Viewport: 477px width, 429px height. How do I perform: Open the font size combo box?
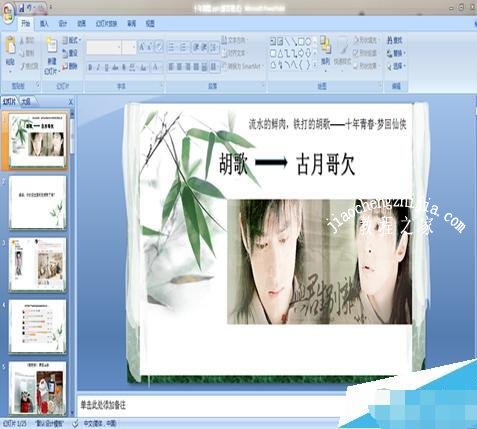click(x=129, y=47)
